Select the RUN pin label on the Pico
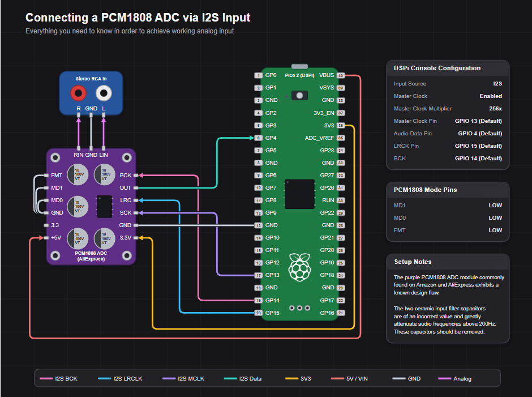 pos(328,200)
